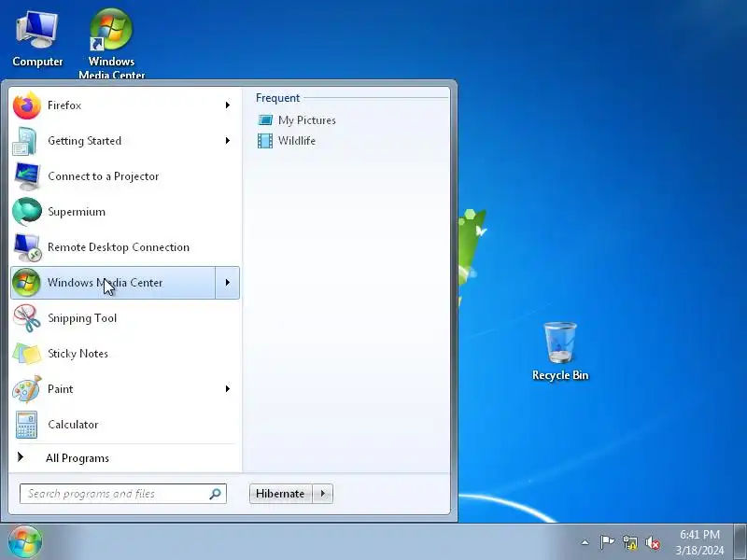Show hidden tray icons arrow
This screenshot has width=747, height=560.
[x=585, y=542]
